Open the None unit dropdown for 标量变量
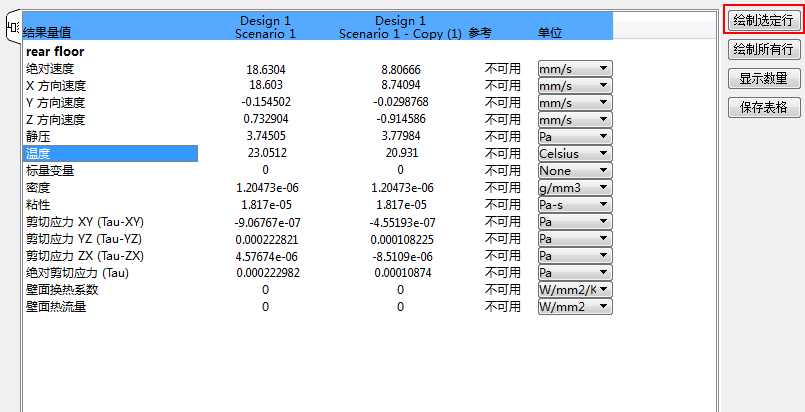Screen dimensions: 805x412 point(575,170)
